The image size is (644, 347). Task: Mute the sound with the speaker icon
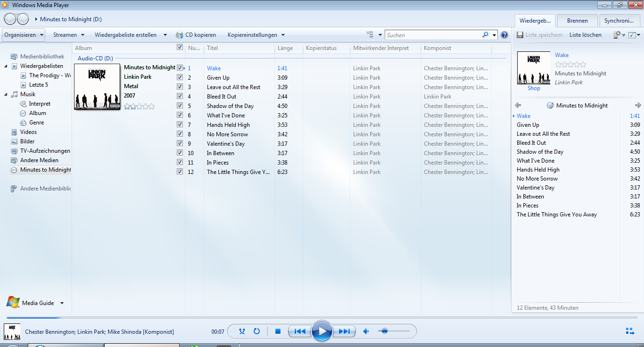click(366, 331)
